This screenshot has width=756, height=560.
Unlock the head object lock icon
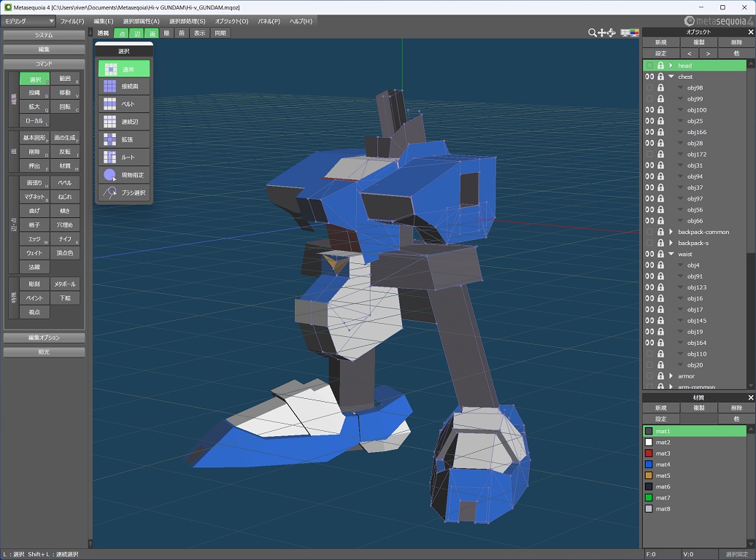tap(660, 66)
